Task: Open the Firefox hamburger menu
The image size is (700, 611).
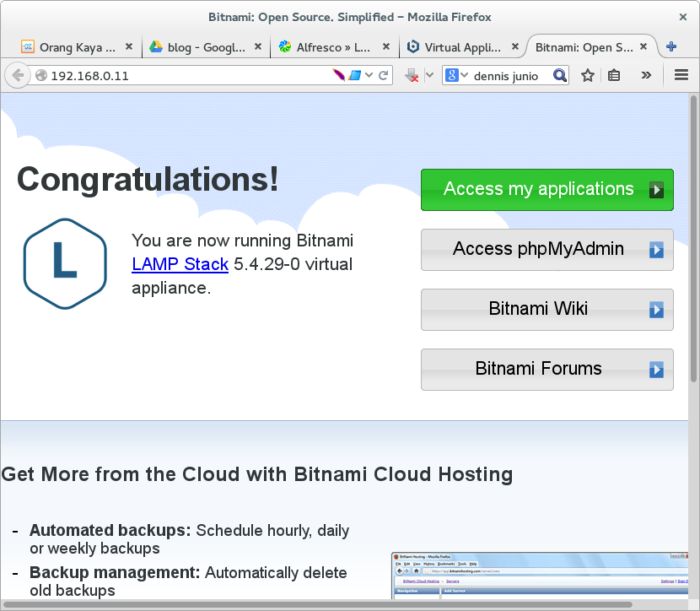Action: coord(681,75)
